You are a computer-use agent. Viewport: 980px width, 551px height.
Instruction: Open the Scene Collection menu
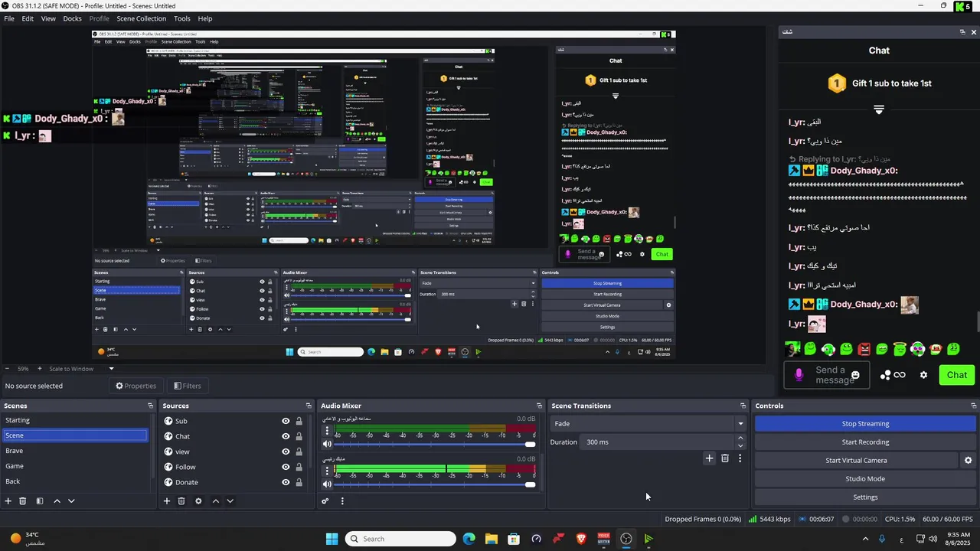coord(141,18)
